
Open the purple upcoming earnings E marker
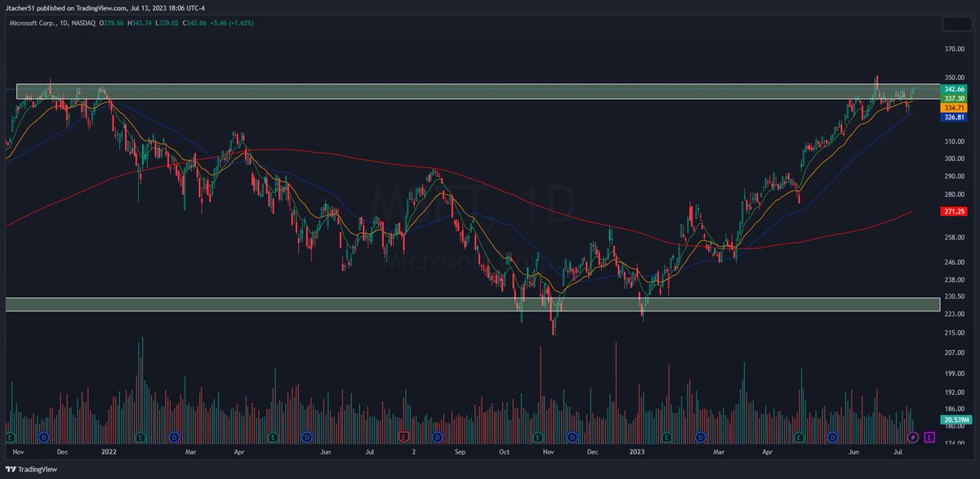(929, 437)
